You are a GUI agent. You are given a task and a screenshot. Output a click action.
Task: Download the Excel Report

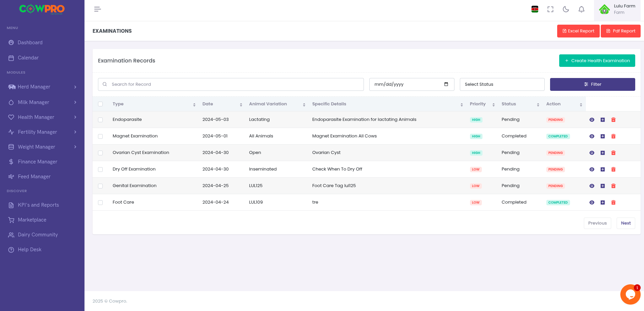pyautogui.click(x=578, y=31)
